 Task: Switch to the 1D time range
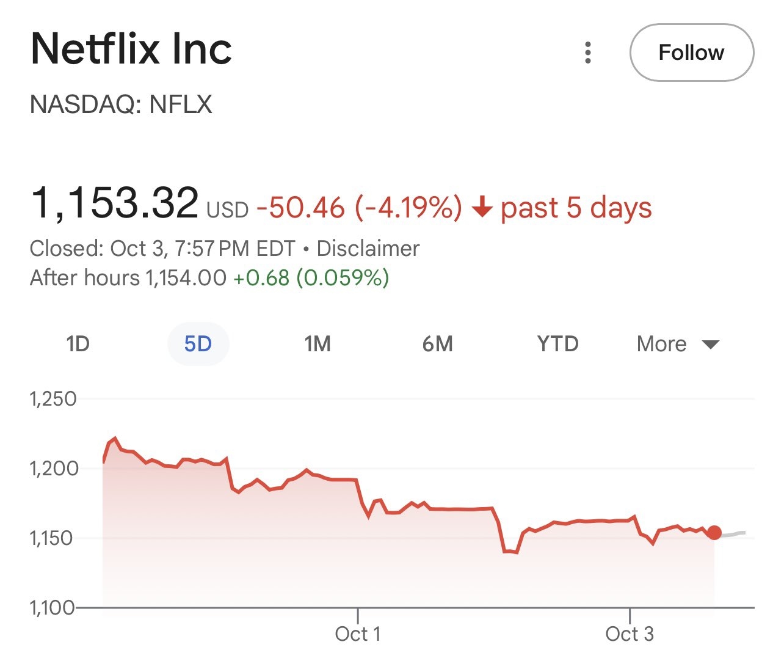78,344
